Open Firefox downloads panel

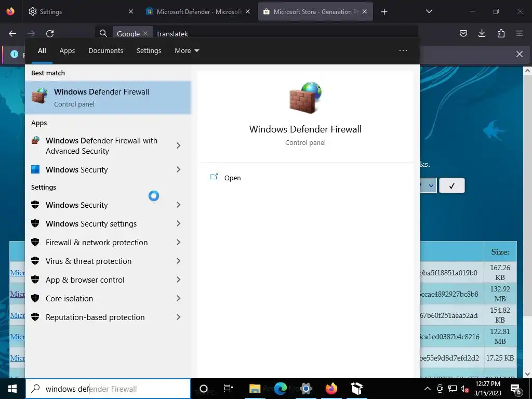click(482, 33)
